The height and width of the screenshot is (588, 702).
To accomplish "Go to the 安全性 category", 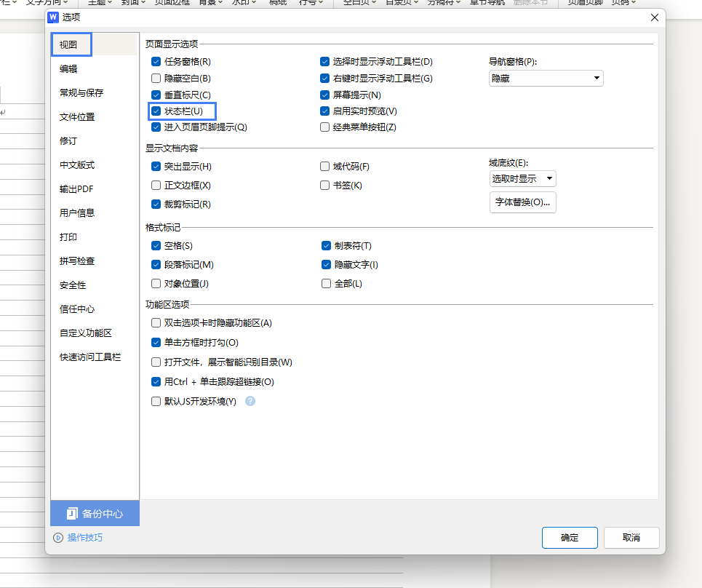I will (73, 285).
